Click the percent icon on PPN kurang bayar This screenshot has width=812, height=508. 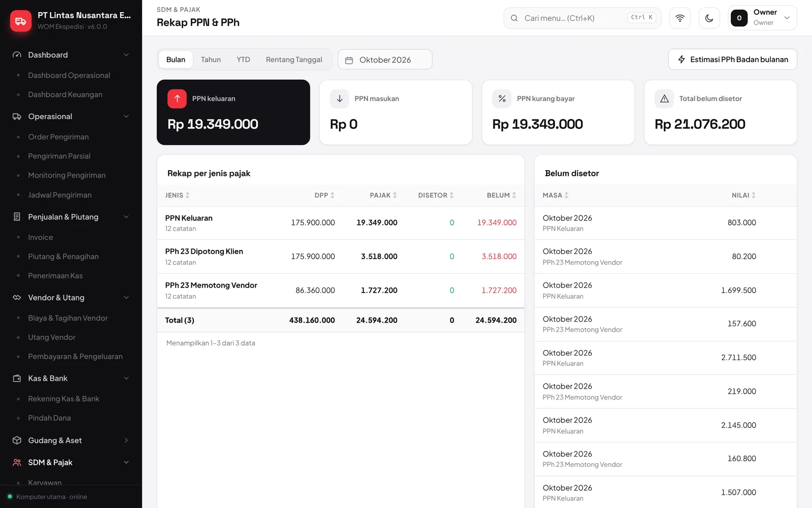pyautogui.click(x=502, y=99)
